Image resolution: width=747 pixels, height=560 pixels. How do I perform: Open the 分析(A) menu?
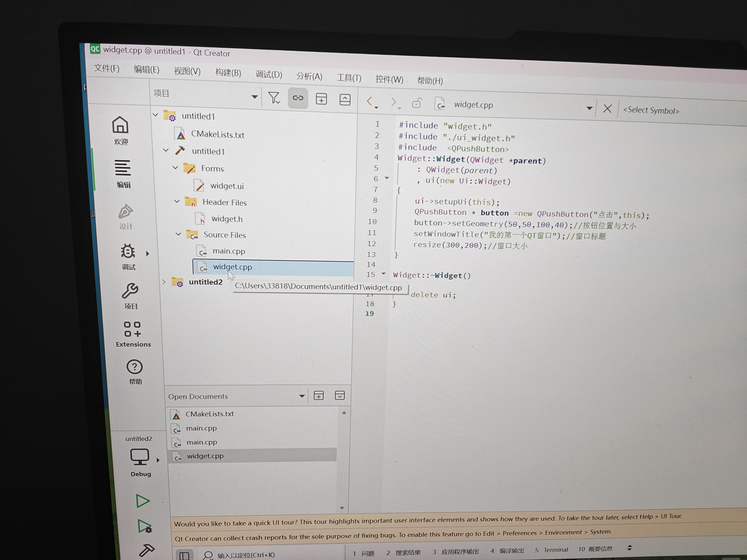(x=309, y=76)
